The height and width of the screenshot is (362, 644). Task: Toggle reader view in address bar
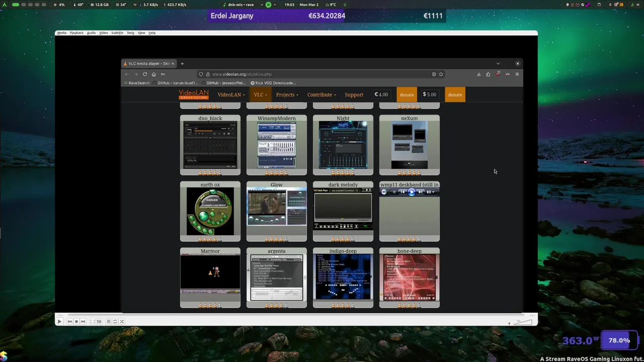(x=434, y=74)
